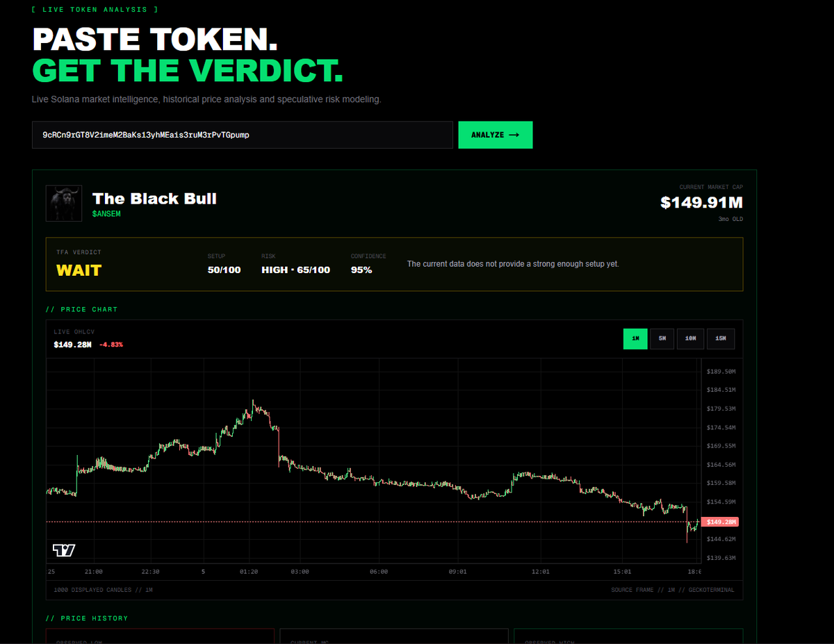The height and width of the screenshot is (644, 834).
Task: Switch chart to 15M timeframe
Action: click(720, 338)
